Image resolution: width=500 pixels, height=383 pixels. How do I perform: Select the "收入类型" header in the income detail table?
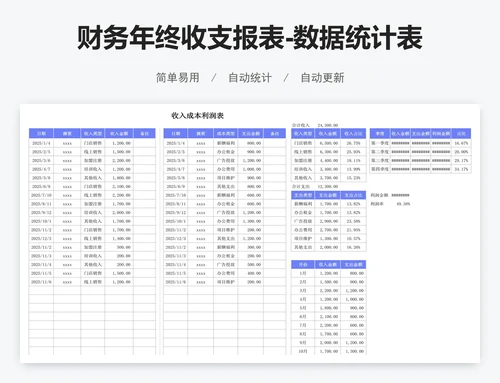93,133
